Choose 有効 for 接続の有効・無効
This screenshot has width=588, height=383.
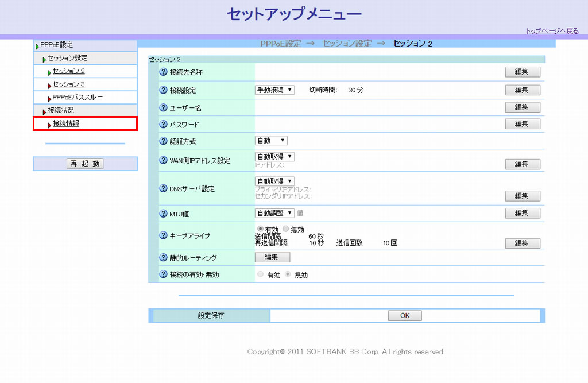261,275
